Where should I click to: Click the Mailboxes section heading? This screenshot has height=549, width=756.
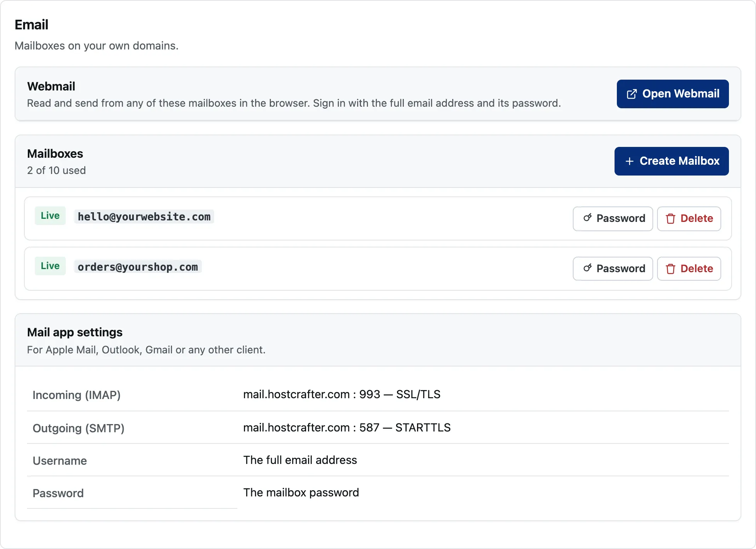[55, 154]
